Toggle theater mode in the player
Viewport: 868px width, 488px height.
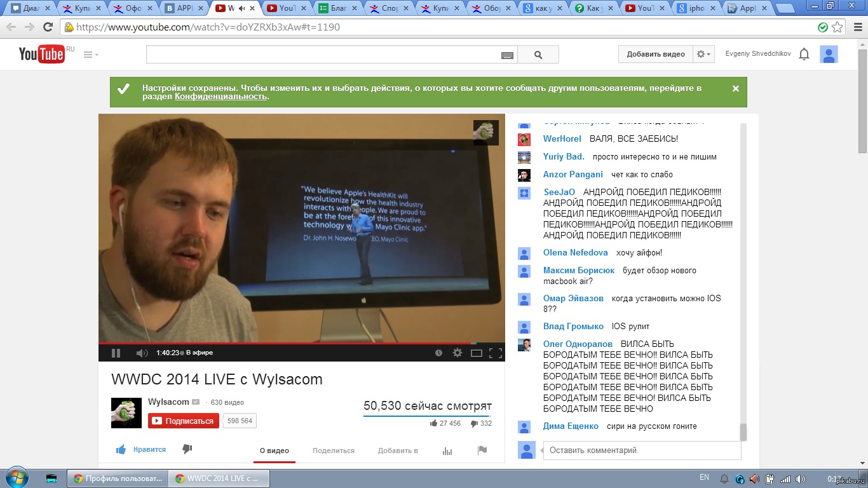point(476,353)
